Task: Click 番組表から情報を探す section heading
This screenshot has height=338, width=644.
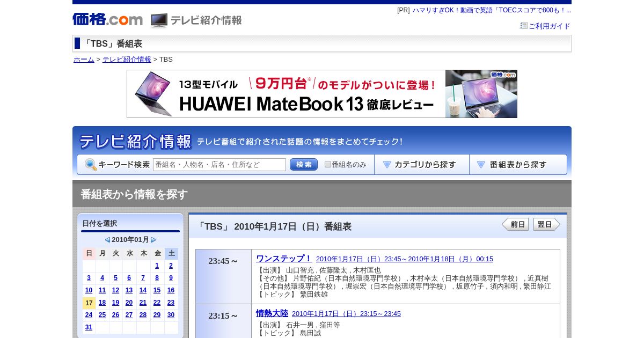Action: 134,194
